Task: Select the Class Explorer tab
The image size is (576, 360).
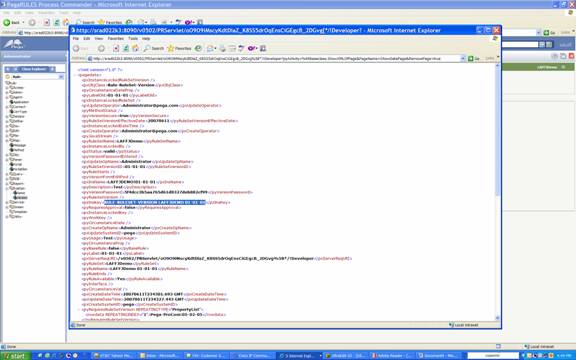Action: 33,69
